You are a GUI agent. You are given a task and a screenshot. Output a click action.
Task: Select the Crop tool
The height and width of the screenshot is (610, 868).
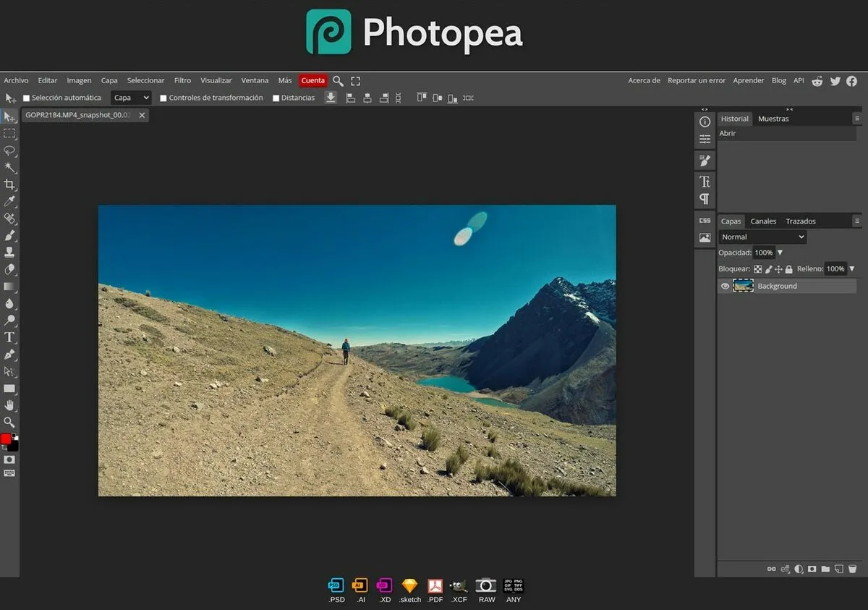pyautogui.click(x=9, y=185)
